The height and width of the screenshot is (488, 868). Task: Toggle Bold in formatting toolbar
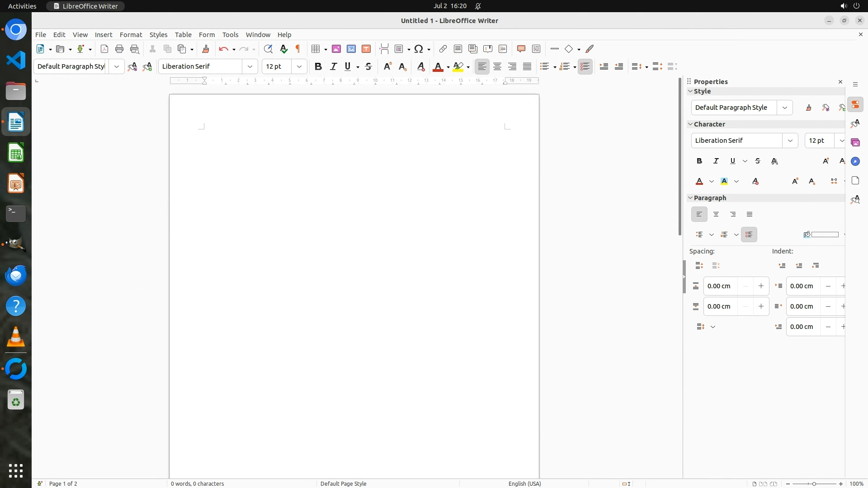tap(318, 66)
